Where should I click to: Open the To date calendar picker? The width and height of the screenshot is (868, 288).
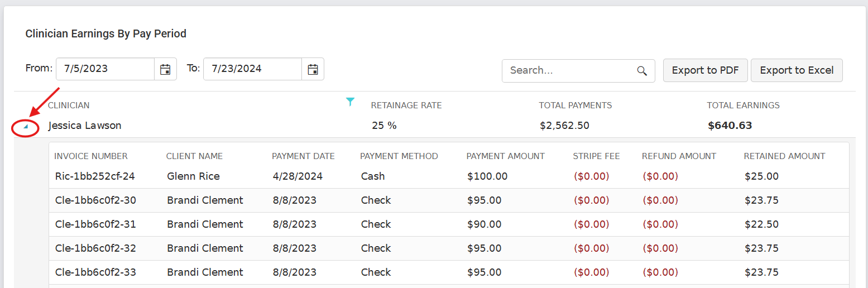313,69
